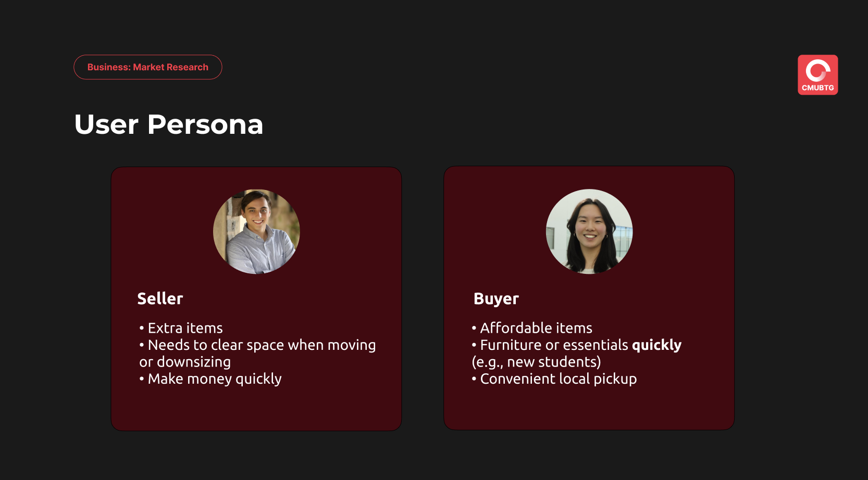Viewport: 868px width, 480px height.
Task: Click the CMUBTG logo icon
Action: (x=817, y=75)
